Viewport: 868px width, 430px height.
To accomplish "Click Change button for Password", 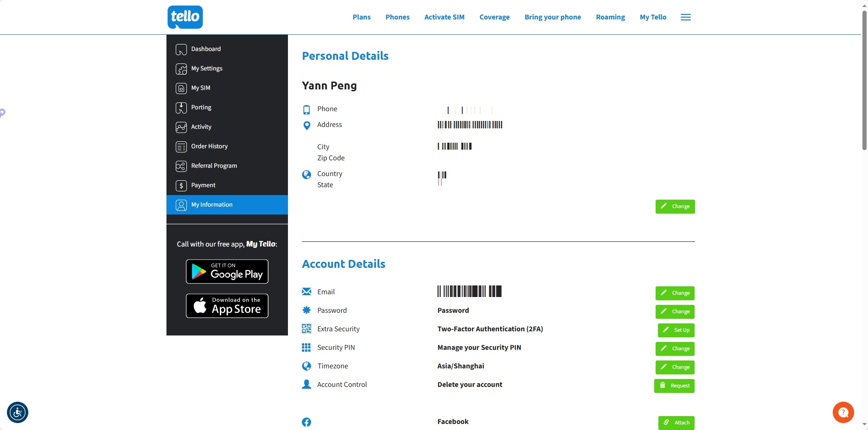I will (675, 312).
